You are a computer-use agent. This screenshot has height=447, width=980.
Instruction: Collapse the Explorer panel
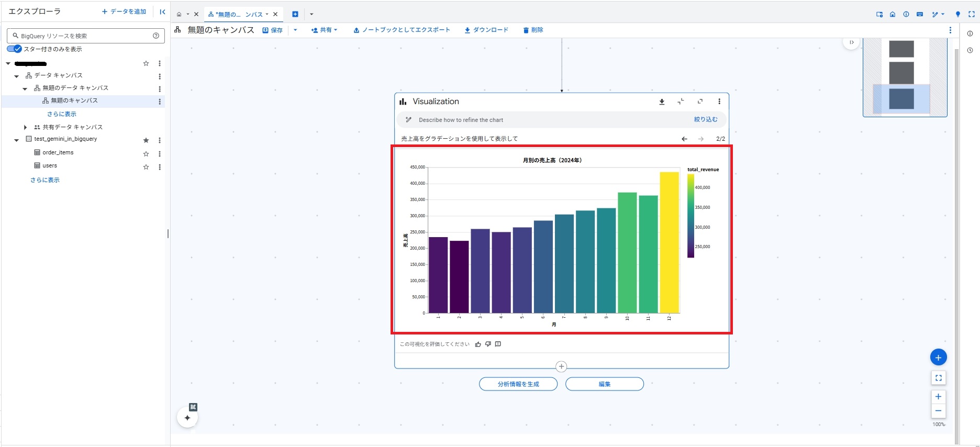click(162, 12)
